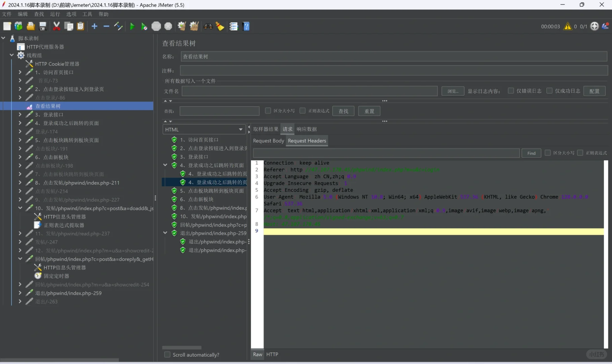Check the 仅成功日志 checkbox
This screenshot has height=364, width=612.
549,91
